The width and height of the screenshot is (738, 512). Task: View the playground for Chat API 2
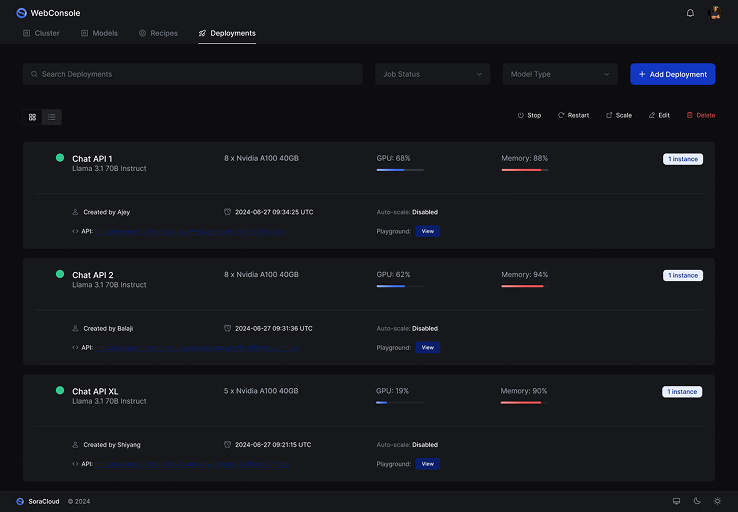(x=427, y=347)
